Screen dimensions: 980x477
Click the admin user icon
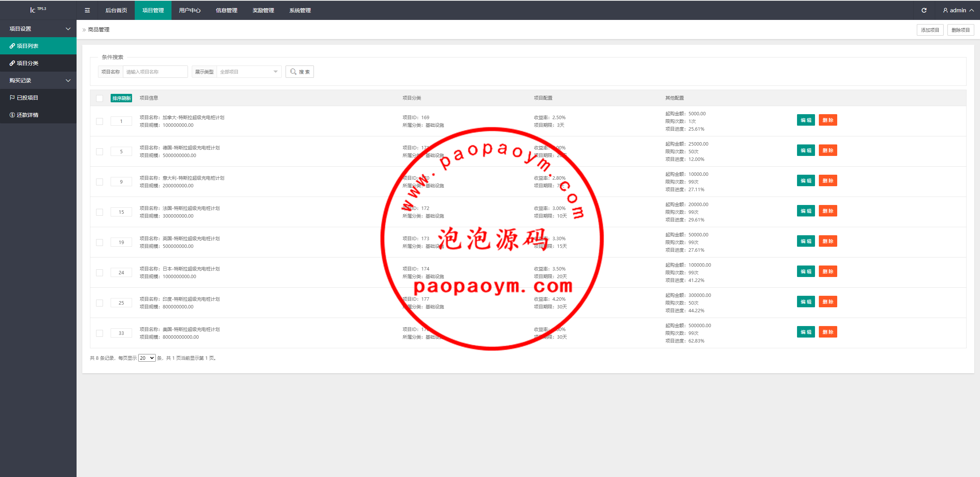(x=945, y=10)
